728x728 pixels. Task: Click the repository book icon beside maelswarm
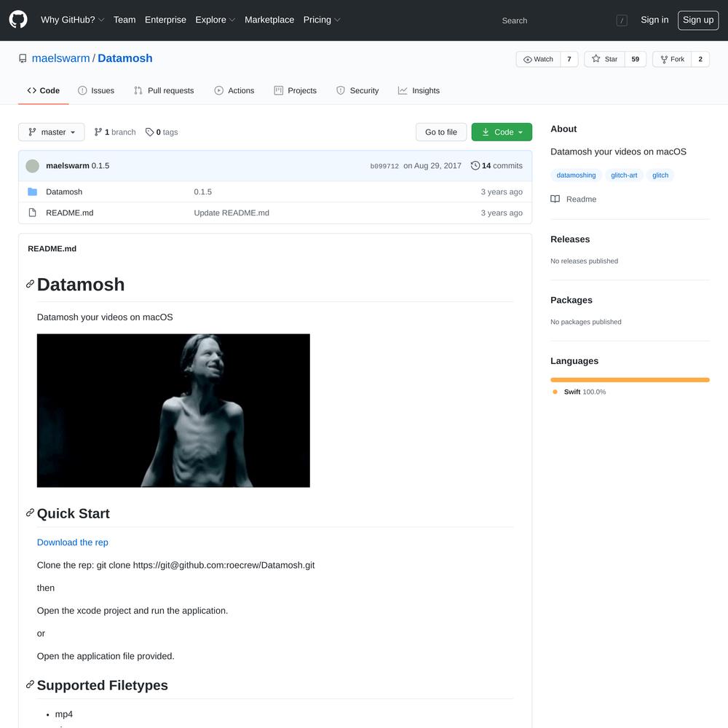coord(23,58)
